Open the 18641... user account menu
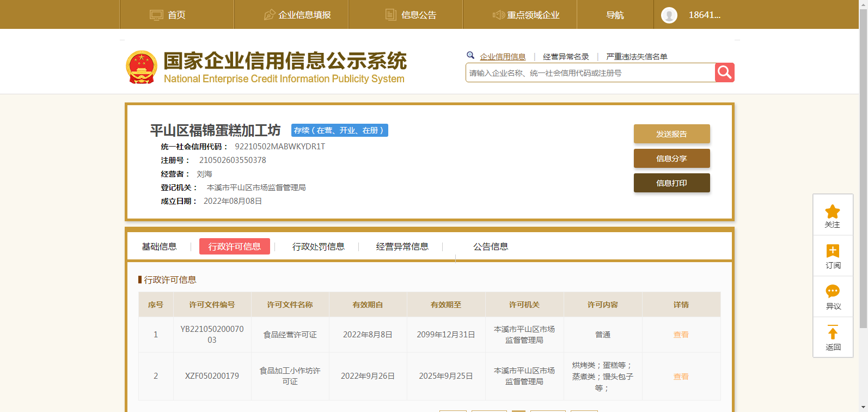 (705, 15)
